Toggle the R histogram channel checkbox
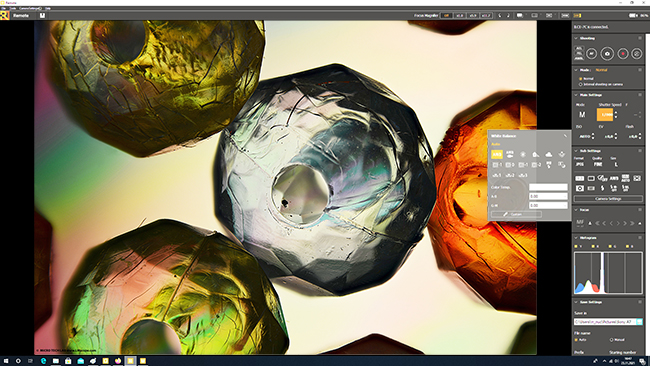This screenshot has height=366, width=650. pyautogui.click(x=593, y=246)
